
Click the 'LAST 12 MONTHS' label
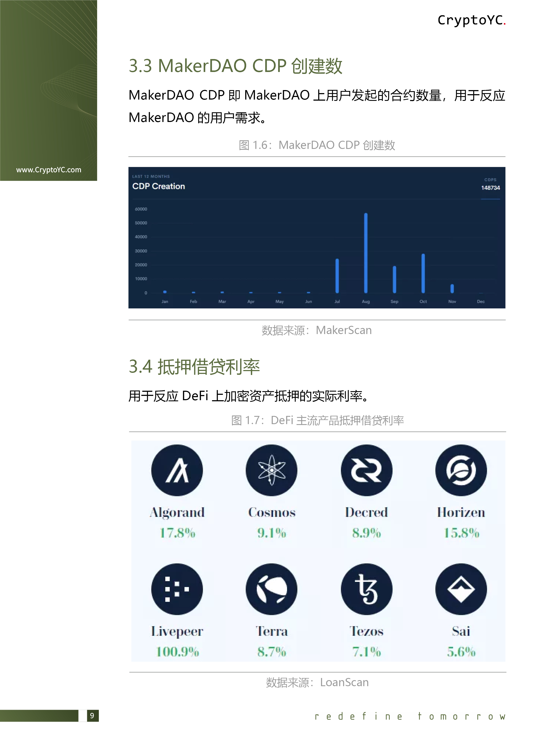(x=151, y=177)
